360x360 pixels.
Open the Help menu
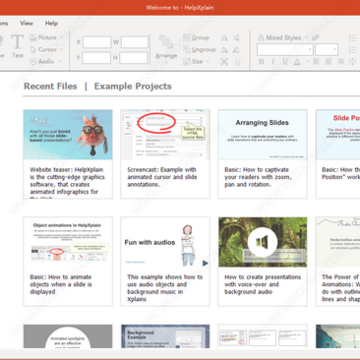pyautogui.click(x=51, y=23)
